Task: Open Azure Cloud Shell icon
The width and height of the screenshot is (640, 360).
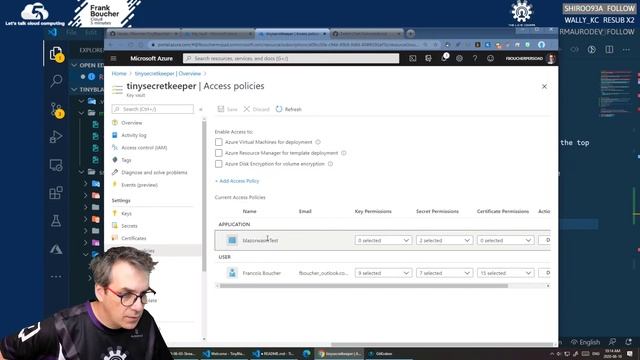Action: [x=413, y=58]
